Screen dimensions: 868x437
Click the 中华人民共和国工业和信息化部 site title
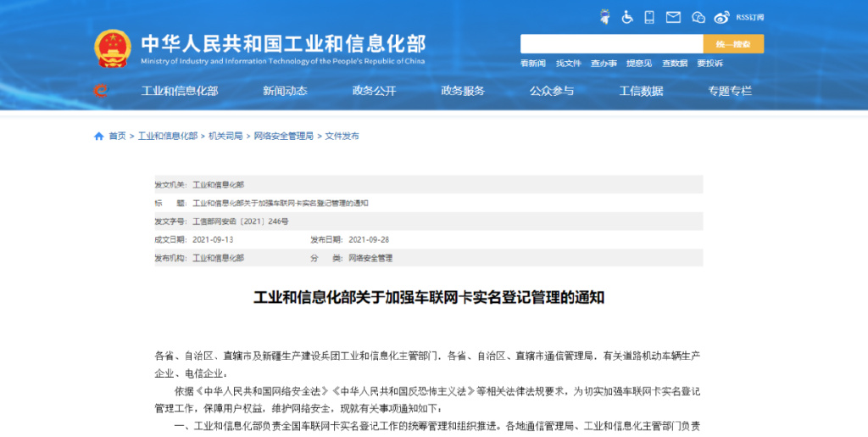click(283, 44)
